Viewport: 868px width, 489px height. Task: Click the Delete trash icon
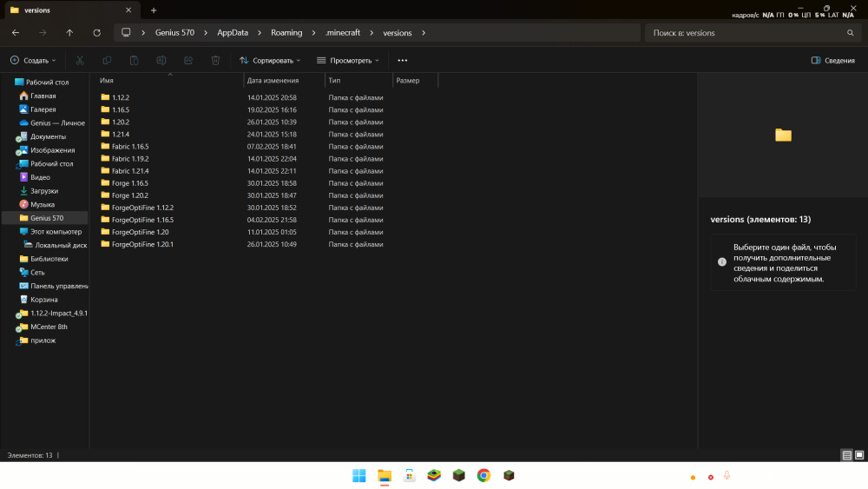[215, 60]
